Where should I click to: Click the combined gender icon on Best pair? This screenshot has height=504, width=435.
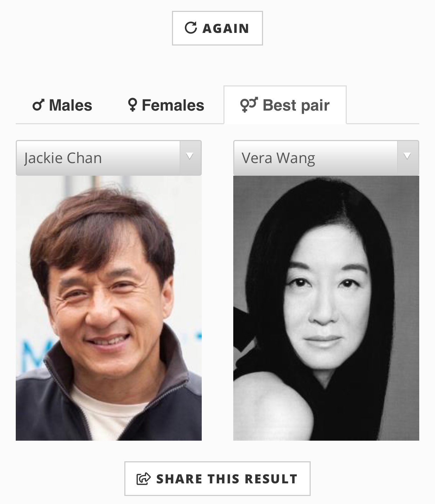[x=249, y=105]
